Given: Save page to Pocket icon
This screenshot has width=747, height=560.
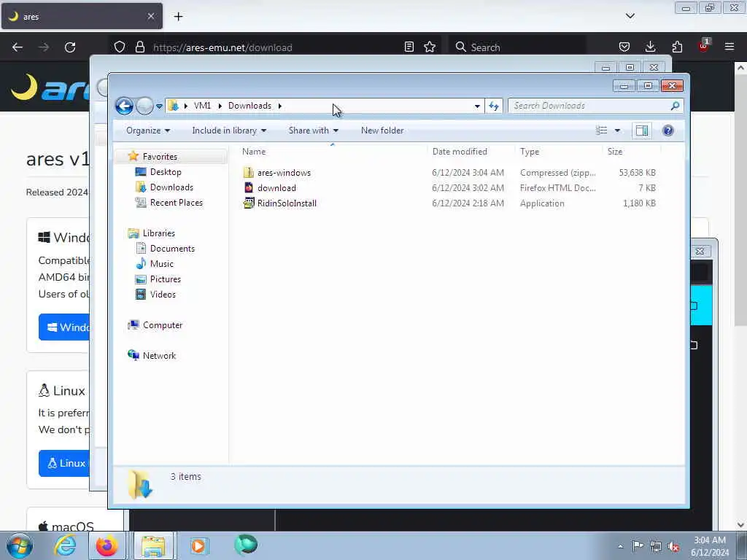Looking at the screenshot, I should click(x=624, y=47).
